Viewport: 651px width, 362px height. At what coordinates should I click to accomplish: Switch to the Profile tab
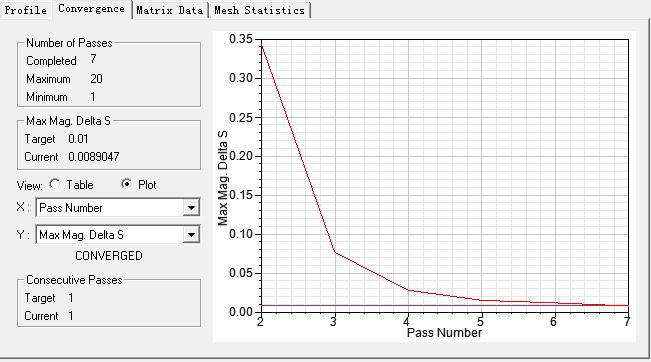coord(25,10)
